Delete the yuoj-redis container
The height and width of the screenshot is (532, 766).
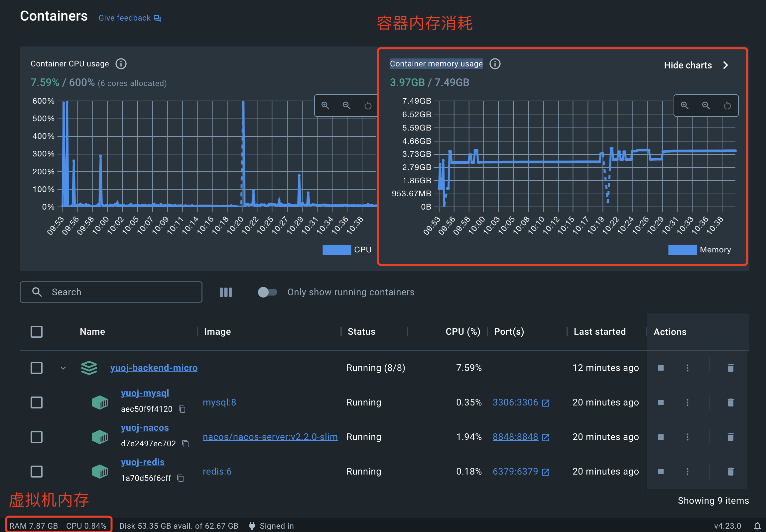click(x=730, y=471)
